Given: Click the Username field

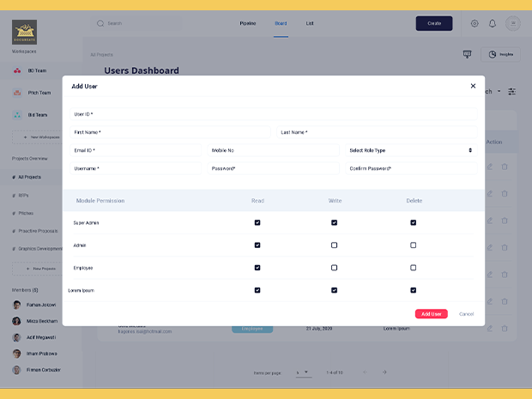Looking at the screenshot, I should pyautogui.click(x=136, y=168).
